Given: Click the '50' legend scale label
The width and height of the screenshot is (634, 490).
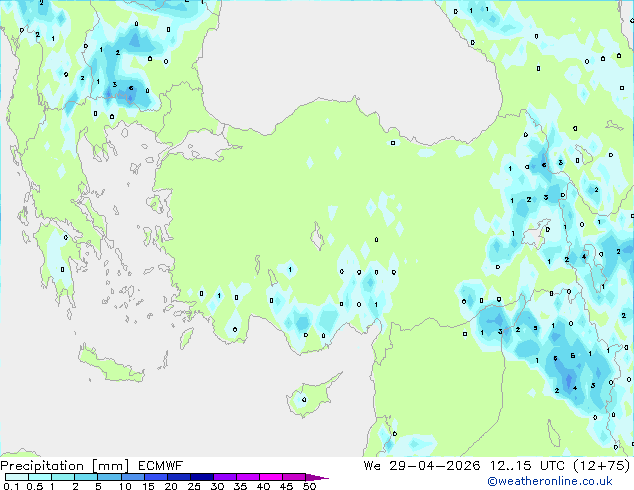Looking at the screenshot, I should tap(310, 486).
